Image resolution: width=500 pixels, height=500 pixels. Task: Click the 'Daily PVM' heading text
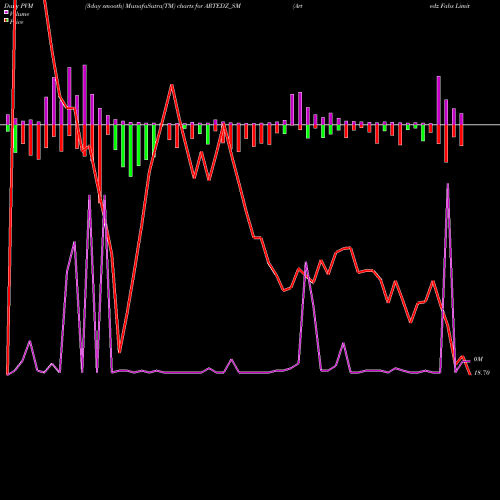point(19,6)
